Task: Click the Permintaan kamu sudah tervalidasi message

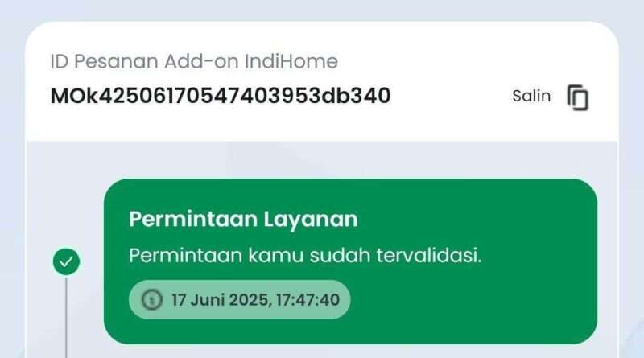Action: coord(305,255)
